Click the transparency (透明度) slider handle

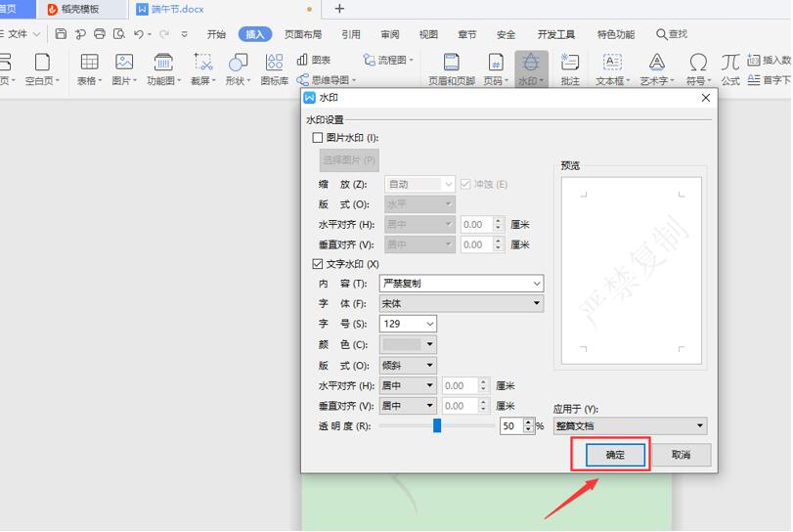point(437,425)
